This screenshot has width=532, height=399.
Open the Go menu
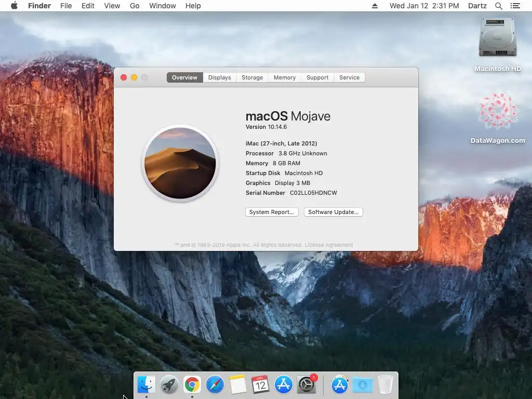point(135,6)
